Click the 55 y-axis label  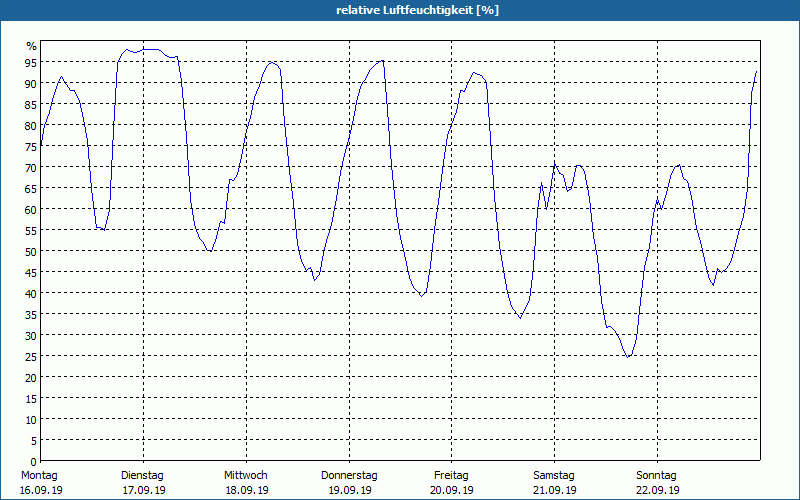[x=31, y=230]
